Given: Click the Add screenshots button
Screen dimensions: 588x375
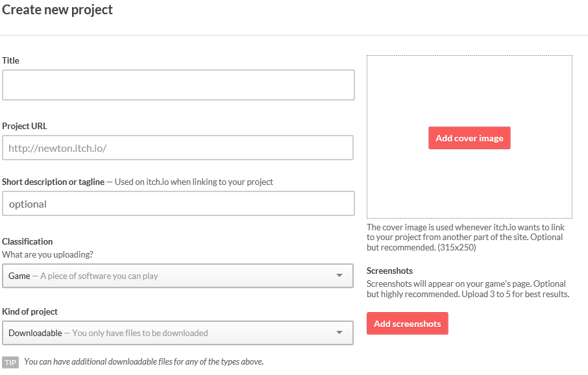Looking at the screenshot, I should pos(407,323).
